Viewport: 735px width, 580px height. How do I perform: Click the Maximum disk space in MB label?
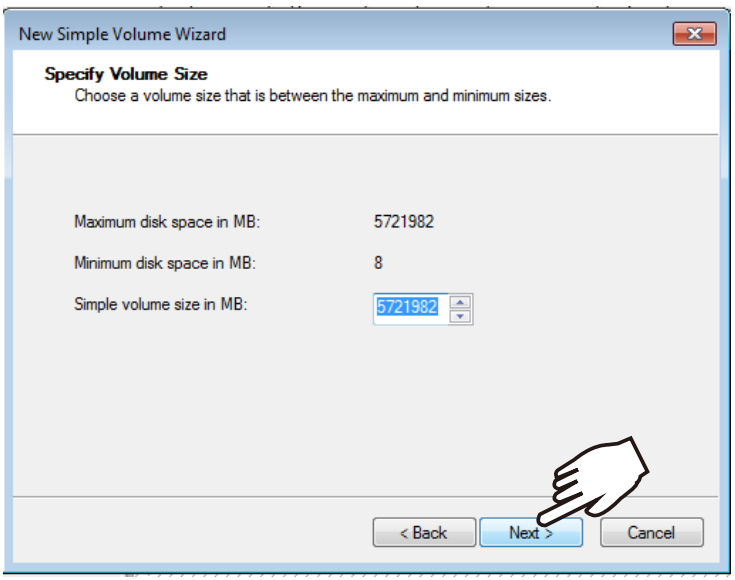point(167,221)
